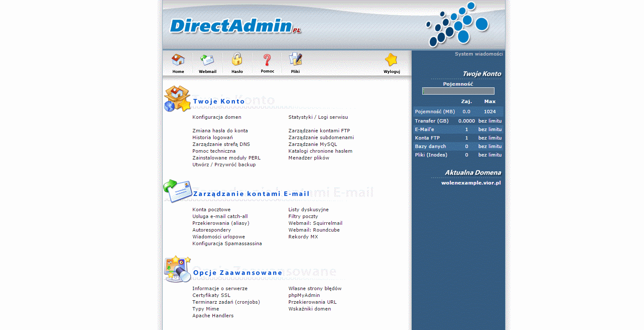Click the Konta FTP row label

click(x=427, y=138)
